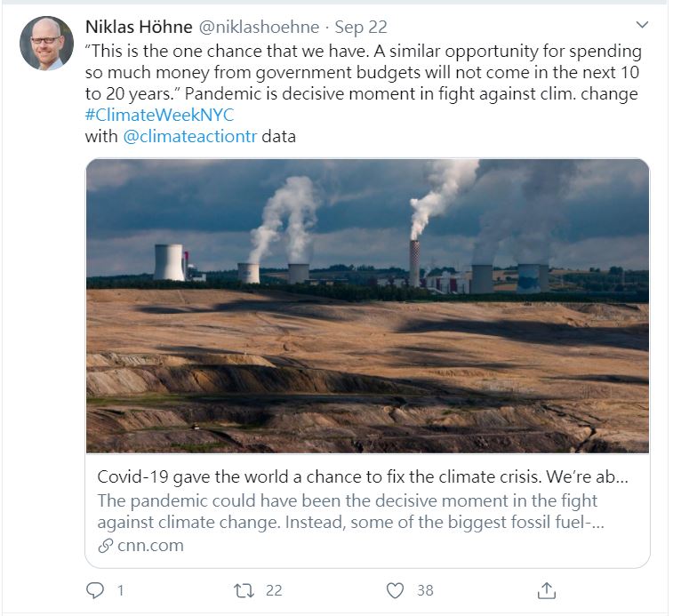Click the retweet arrows icon
Image resolution: width=673 pixels, height=616 pixels.
(243, 589)
